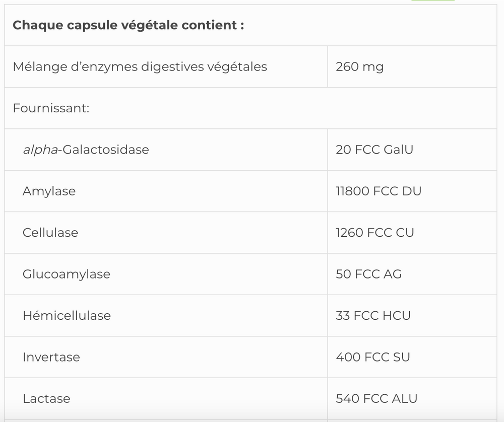
Task: Click the Invertase ingredient name
Action: pyautogui.click(x=51, y=357)
